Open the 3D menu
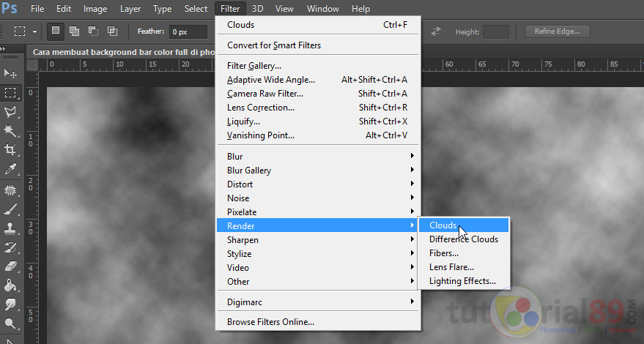Screen dimensions: 644x344 tap(257, 9)
